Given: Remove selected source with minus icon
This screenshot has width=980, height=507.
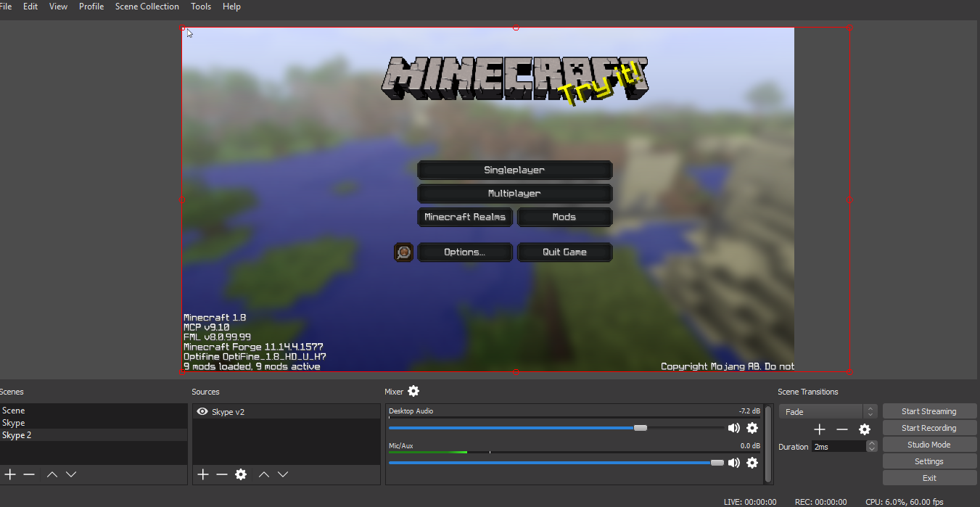Looking at the screenshot, I should (x=222, y=474).
